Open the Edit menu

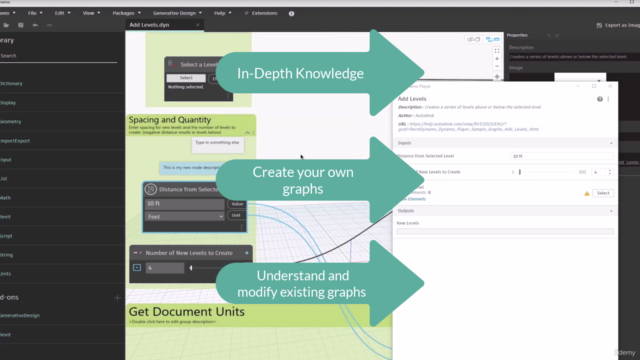click(x=62, y=13)
